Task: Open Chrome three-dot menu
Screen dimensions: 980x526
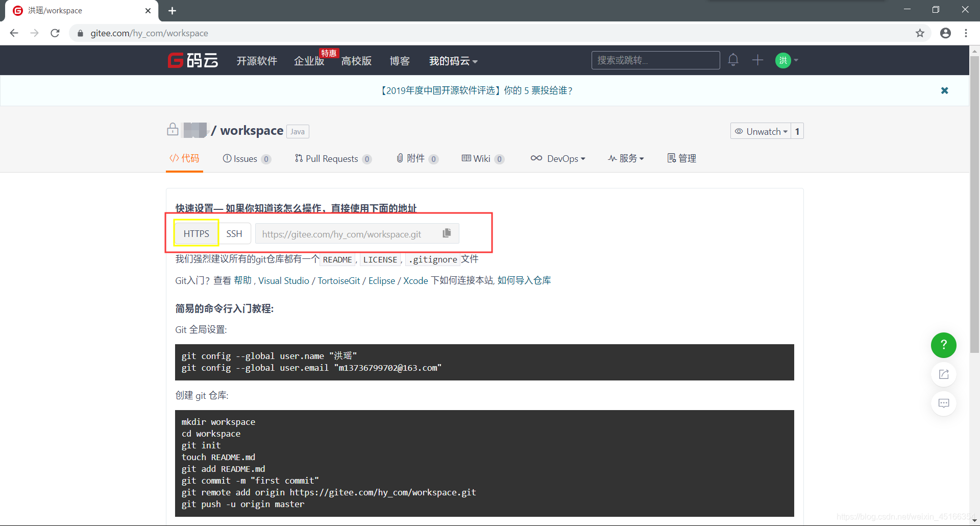Action: coord(966,33)
